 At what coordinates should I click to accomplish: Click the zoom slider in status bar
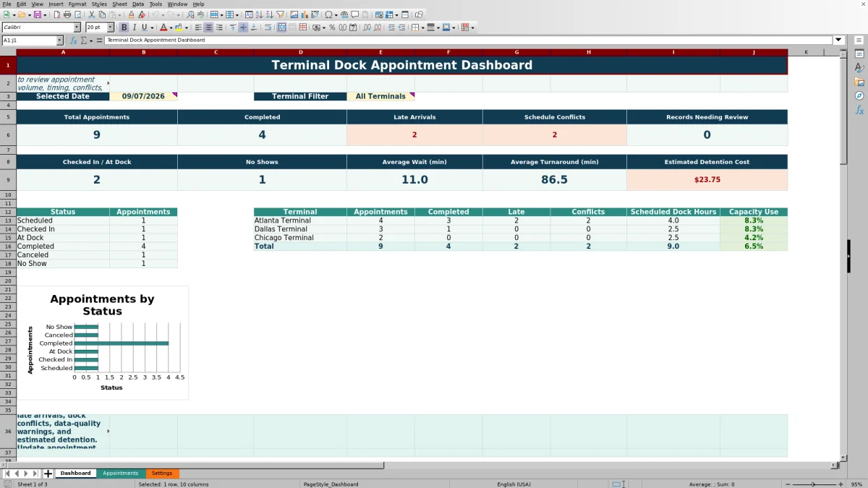pos(814,484)
